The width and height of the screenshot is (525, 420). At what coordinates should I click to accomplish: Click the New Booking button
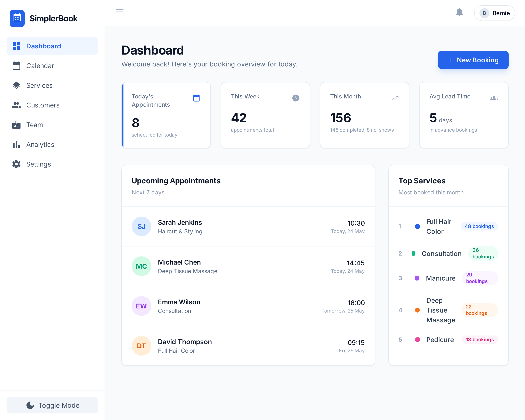point(473,60)
